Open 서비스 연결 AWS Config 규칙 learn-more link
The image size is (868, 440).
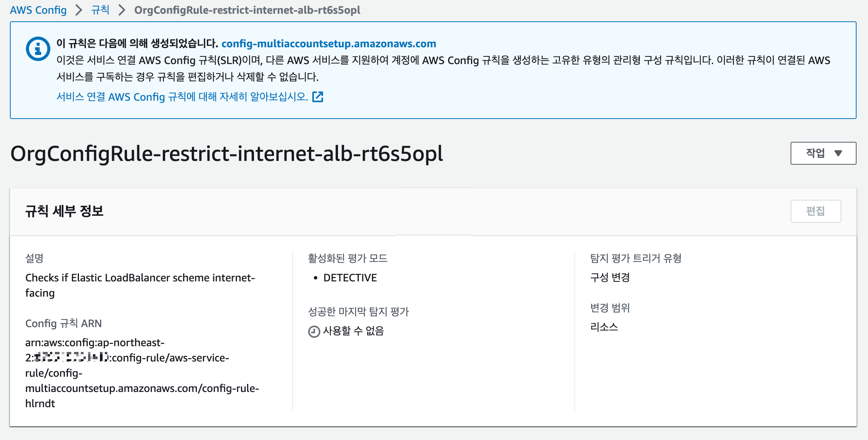182,97
